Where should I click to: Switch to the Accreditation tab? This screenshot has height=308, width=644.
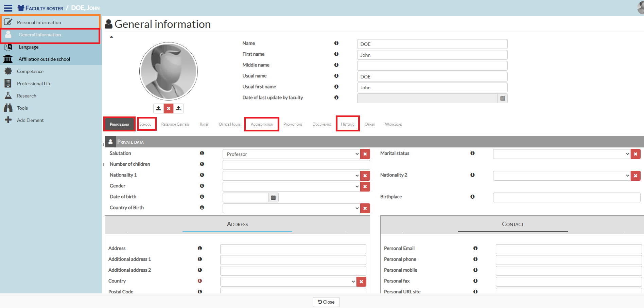coord(262,124)
